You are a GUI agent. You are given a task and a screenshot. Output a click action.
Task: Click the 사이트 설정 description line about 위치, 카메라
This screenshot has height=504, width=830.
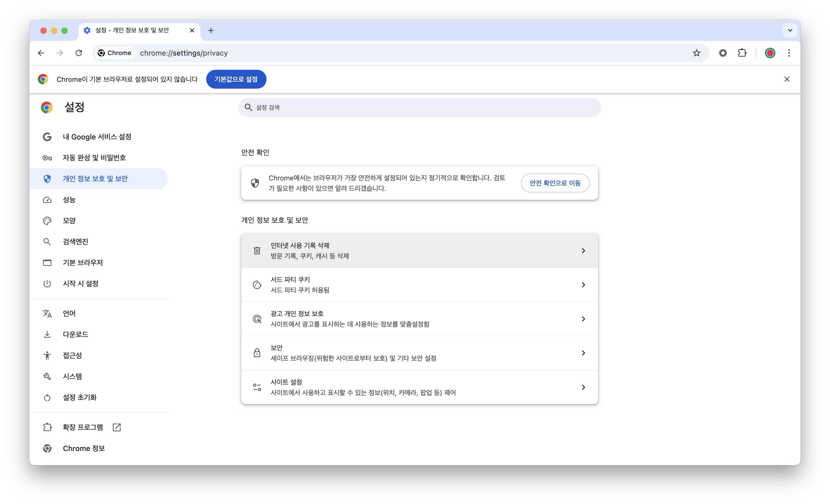[363, 393]
